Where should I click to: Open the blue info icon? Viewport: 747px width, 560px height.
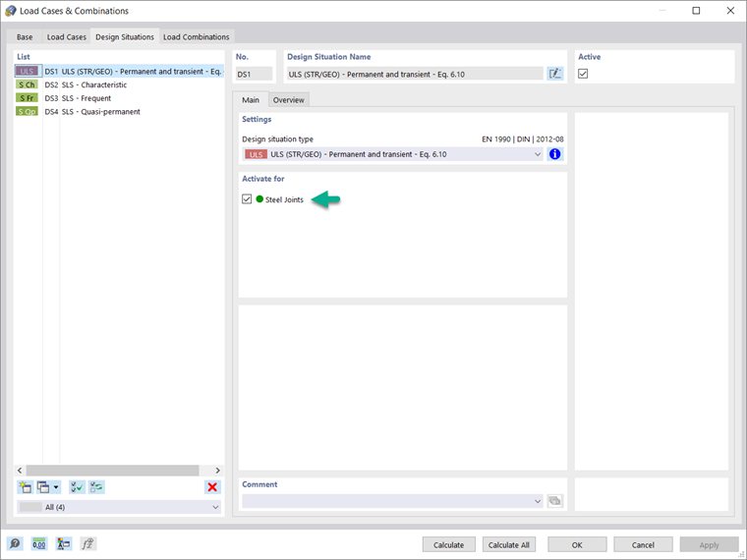[x=555, y=154]
